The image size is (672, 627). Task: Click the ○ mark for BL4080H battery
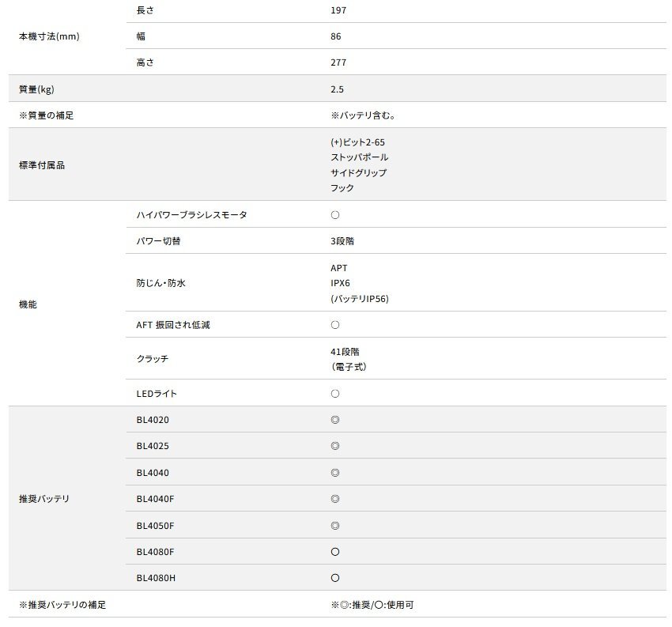(x=334, y=578)
